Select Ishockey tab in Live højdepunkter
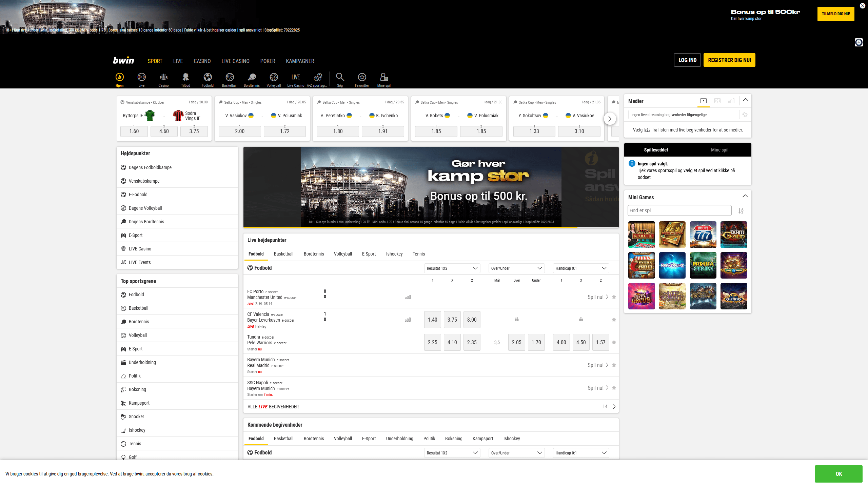This screenshot has width=868, height=488. 394,254
